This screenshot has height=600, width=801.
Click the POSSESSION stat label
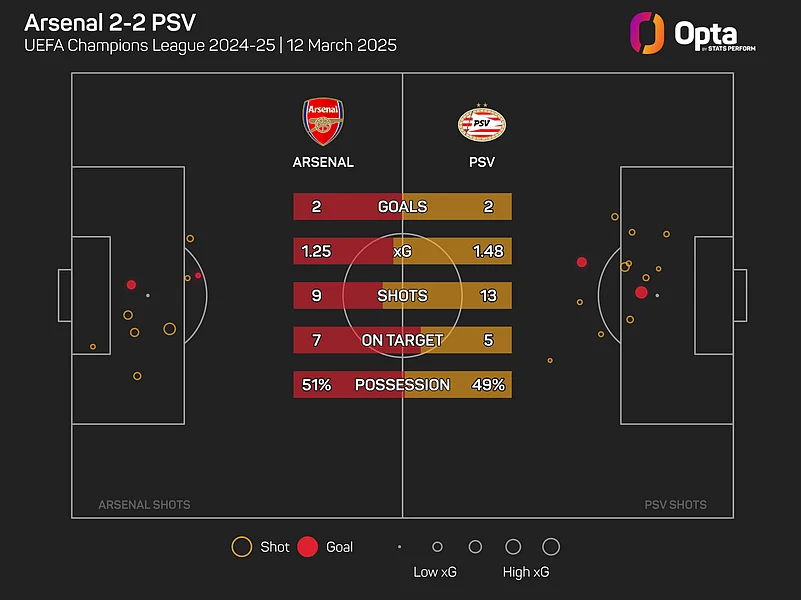(402, 385)
